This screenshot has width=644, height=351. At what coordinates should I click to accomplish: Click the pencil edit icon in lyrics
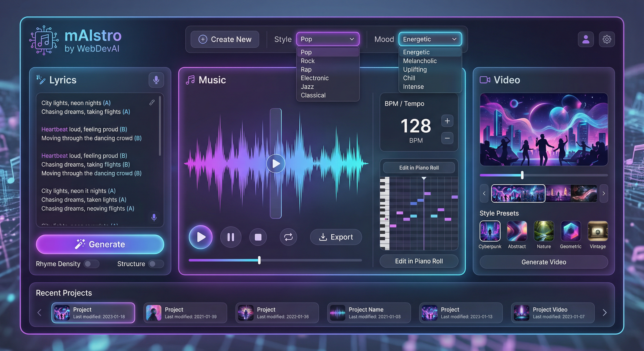[152, 102]
